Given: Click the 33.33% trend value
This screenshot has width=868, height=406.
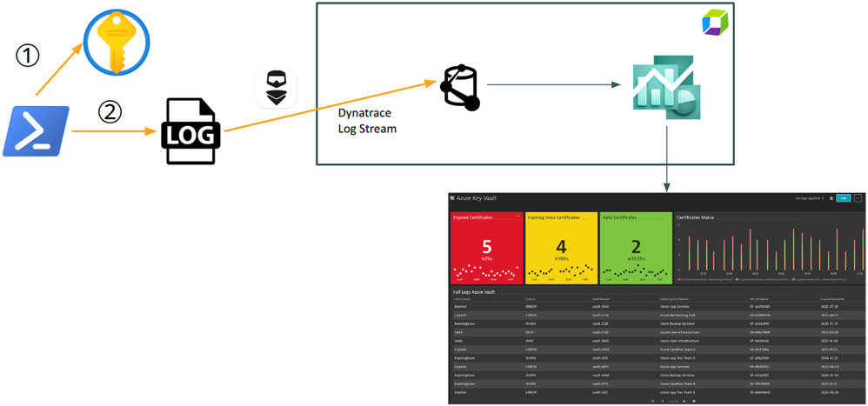Looking at the screenshot, I should tap(637, 259).
